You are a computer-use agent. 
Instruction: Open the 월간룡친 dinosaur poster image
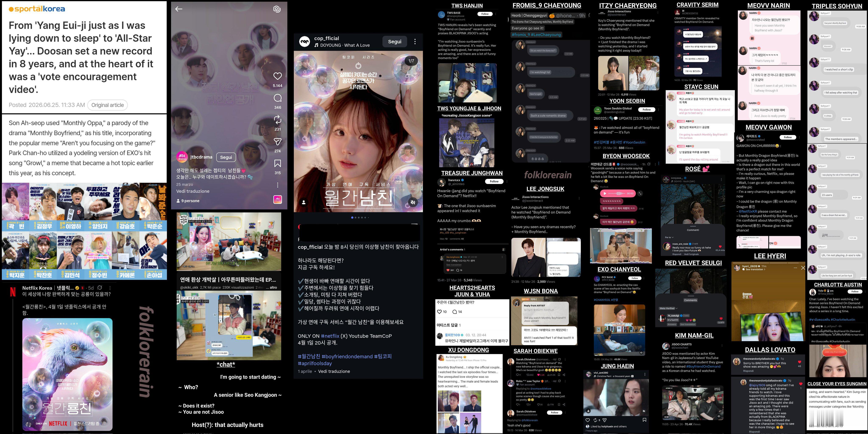pos(67,374)
